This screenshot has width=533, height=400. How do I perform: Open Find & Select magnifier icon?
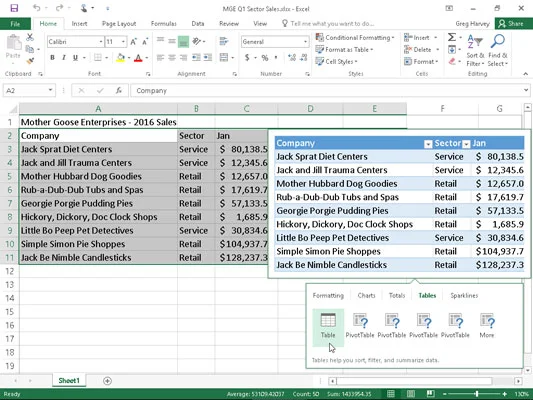(x=498, y=41)
